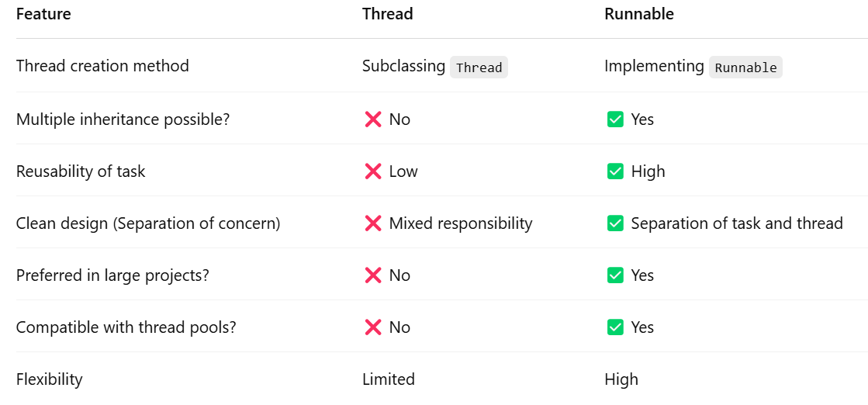This screenshot has width=868, height=405.
Task: Select the Runnable column header
Action: point(639,14)
